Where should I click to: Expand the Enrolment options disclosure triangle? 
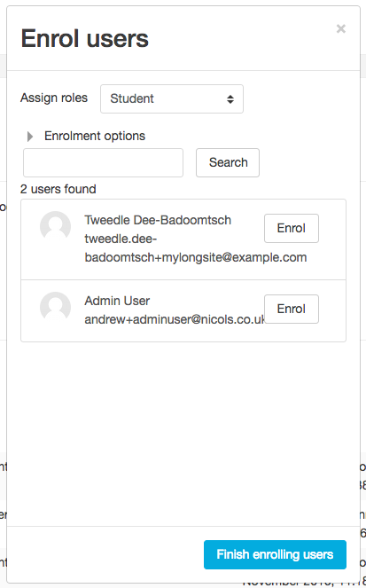[30, 137]
